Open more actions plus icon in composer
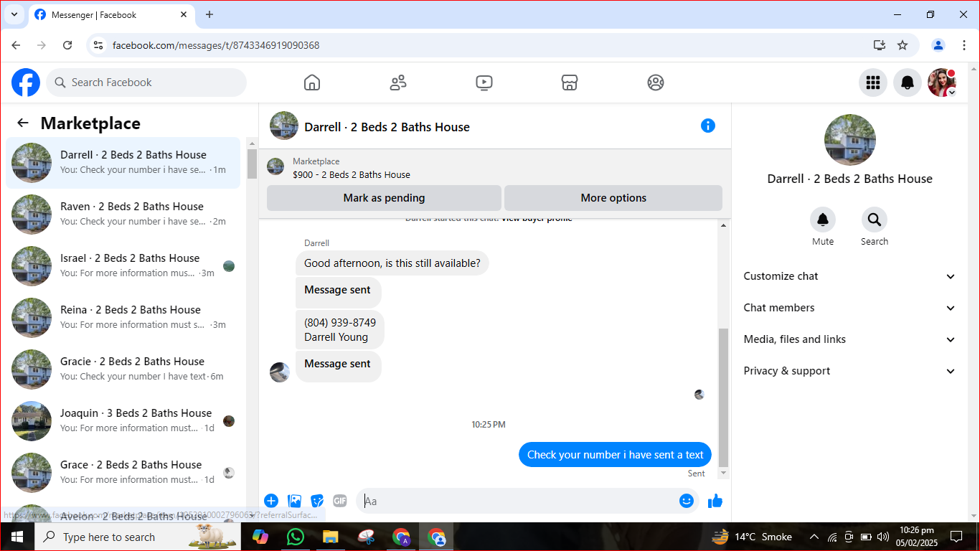Screen dimensions: 980x551 pyautogui.click(x=271, y=501)
